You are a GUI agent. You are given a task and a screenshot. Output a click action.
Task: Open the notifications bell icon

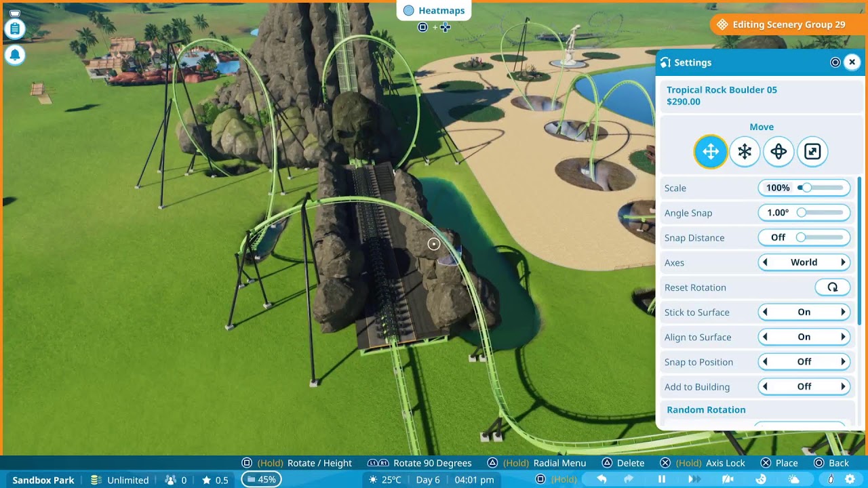point(15,55)
